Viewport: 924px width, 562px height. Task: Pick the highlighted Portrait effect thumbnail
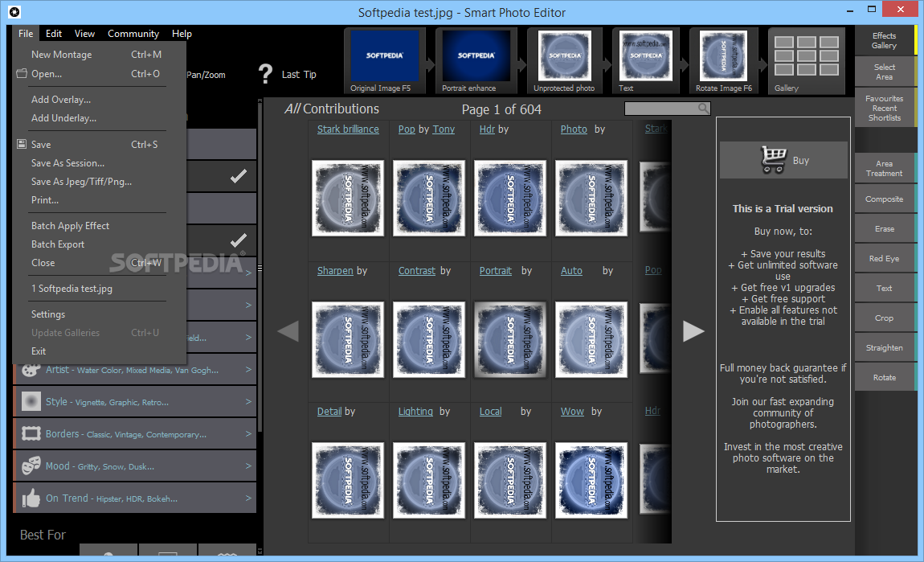510,339
